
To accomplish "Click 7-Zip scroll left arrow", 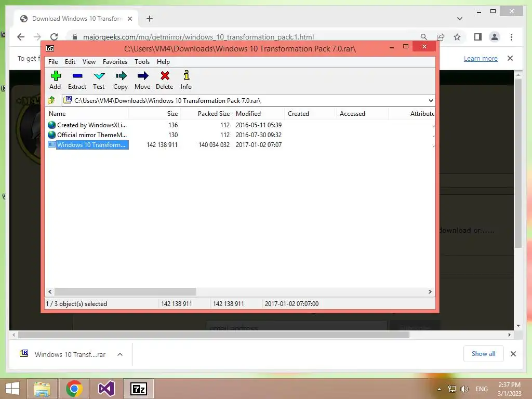I will [50, 291].
